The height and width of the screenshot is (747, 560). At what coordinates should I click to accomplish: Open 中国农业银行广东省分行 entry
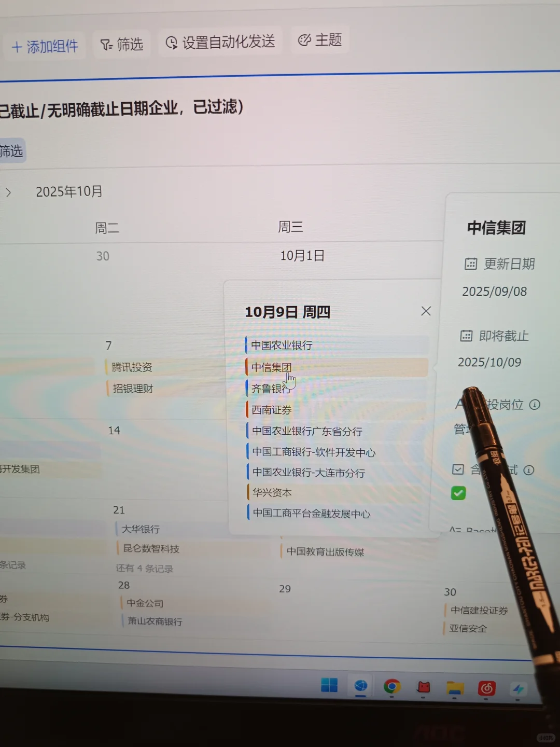pyautogui.click(x=337, y=431)
